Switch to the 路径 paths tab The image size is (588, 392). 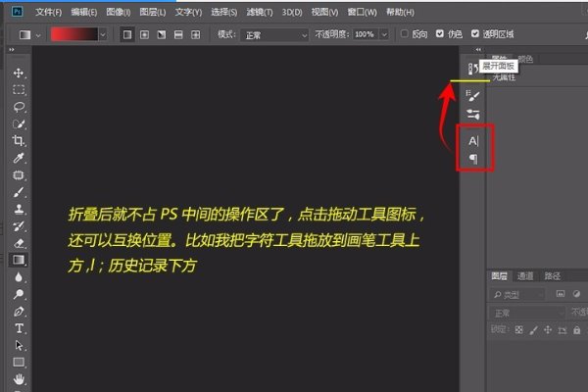(x=552, y=276)
